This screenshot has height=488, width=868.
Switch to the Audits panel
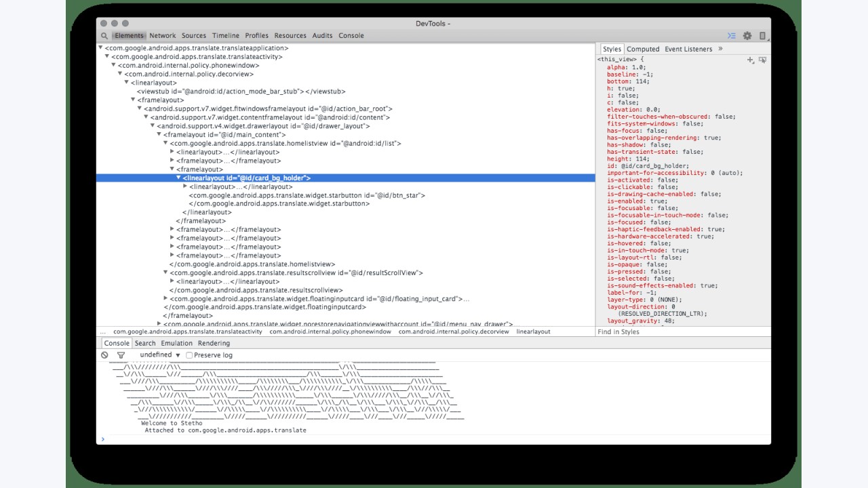(323, 36)
